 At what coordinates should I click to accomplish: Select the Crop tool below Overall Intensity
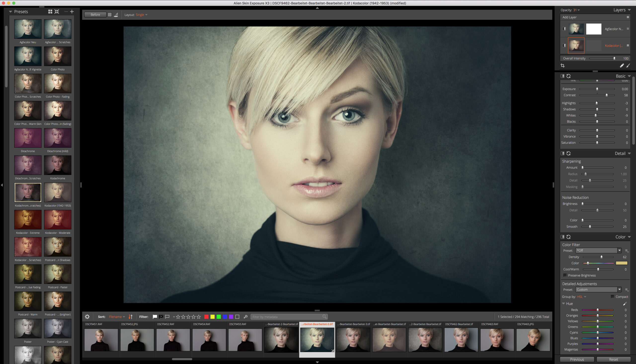coord(563,66)
